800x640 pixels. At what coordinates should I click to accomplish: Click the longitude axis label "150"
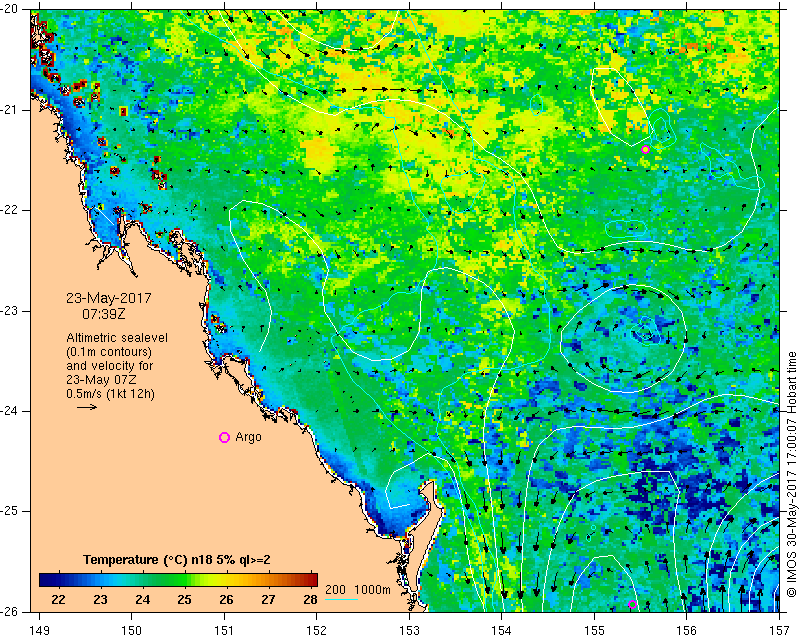pyautogui.click(x=132, y=631)
